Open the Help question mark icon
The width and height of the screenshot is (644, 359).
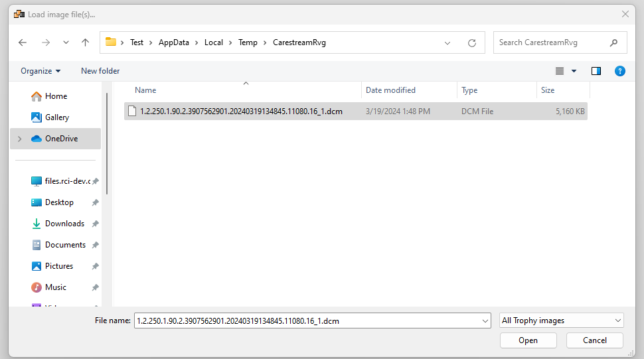click(x=619, y=71)
